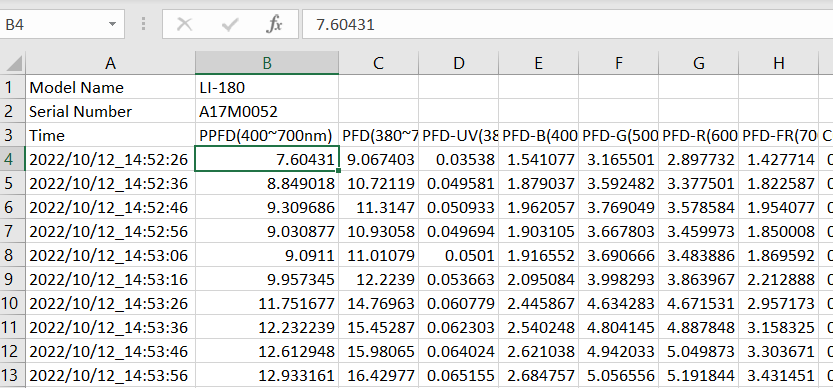The image size is (833, 388).
Task: Click cell with value 2.095084
Action: pyautogui.click(x=538, y=279)
